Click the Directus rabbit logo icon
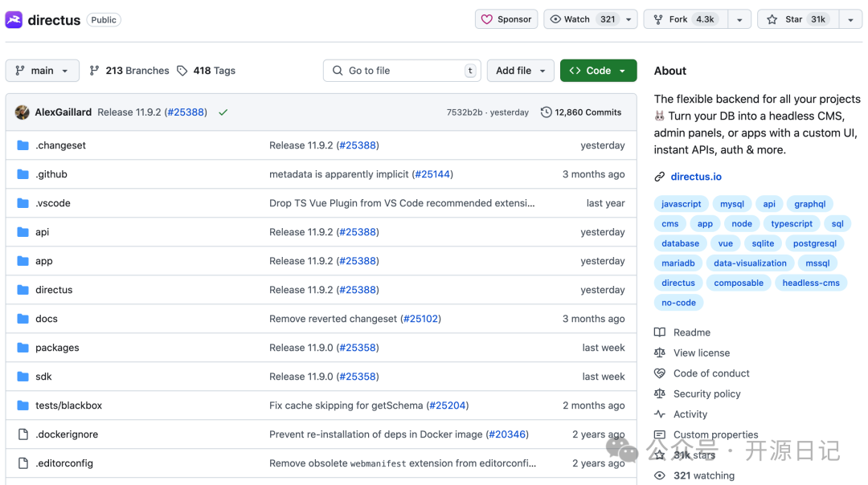Screen dimensions: 868x485 tap(14, 20)
